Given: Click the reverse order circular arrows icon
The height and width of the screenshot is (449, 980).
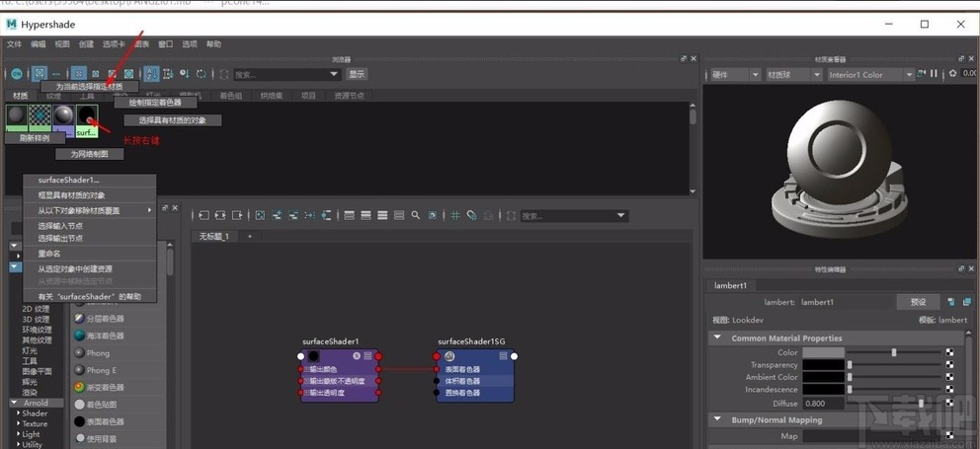Looking at the screenshot, I should [202, 74].
